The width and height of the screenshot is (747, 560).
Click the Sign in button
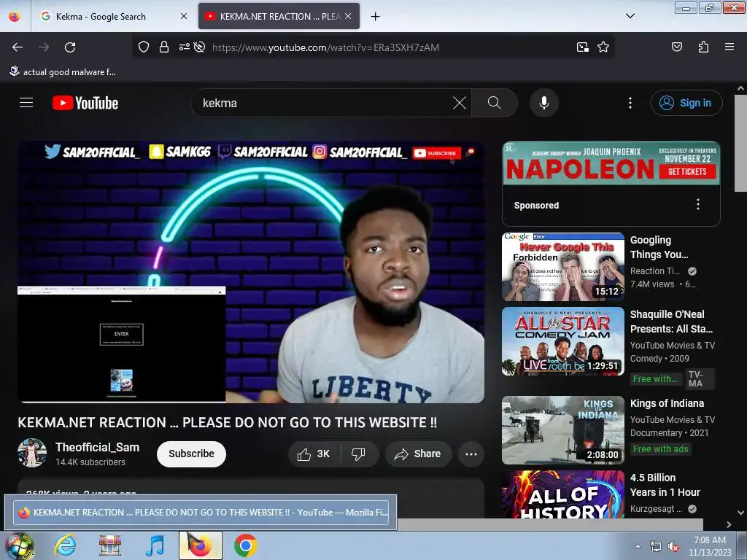[686, 103]
